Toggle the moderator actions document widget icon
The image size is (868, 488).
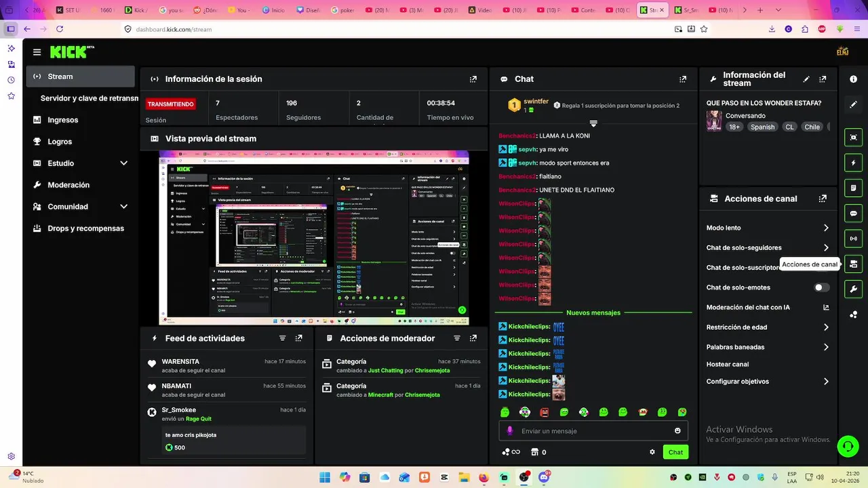pyautogui.click(x=853, y=188)
